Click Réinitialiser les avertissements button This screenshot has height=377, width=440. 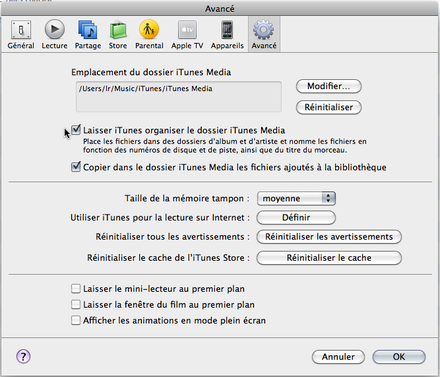pyautogui.click(x=329, y=237)
